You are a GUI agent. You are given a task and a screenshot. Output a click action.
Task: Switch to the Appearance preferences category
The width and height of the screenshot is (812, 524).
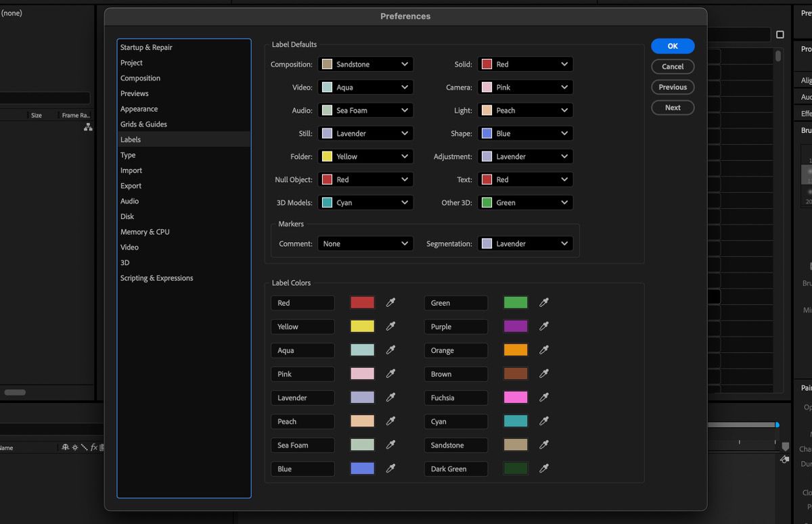click(139, 108)
